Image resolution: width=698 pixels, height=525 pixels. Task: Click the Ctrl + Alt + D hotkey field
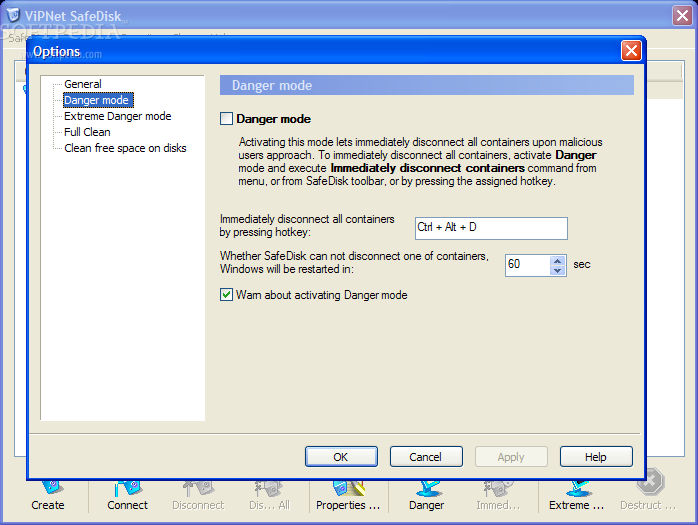(491, 228)
